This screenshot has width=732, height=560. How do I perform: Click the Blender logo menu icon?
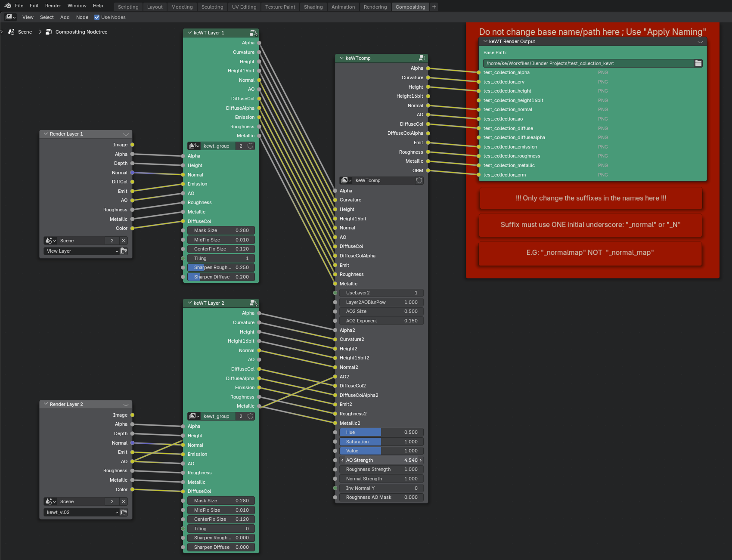coord(8,6)
